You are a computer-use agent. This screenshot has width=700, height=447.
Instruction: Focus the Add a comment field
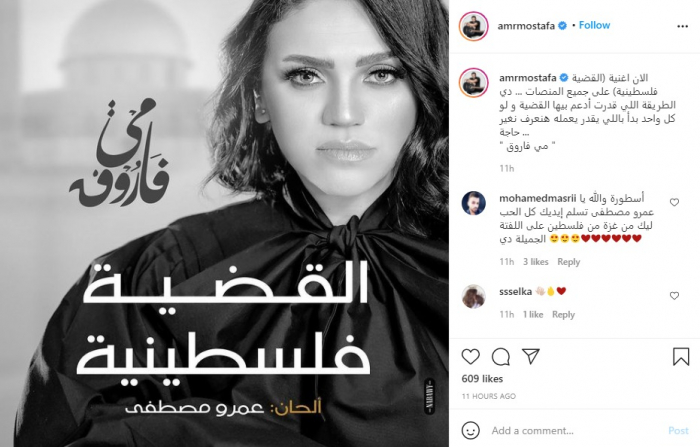576,430
